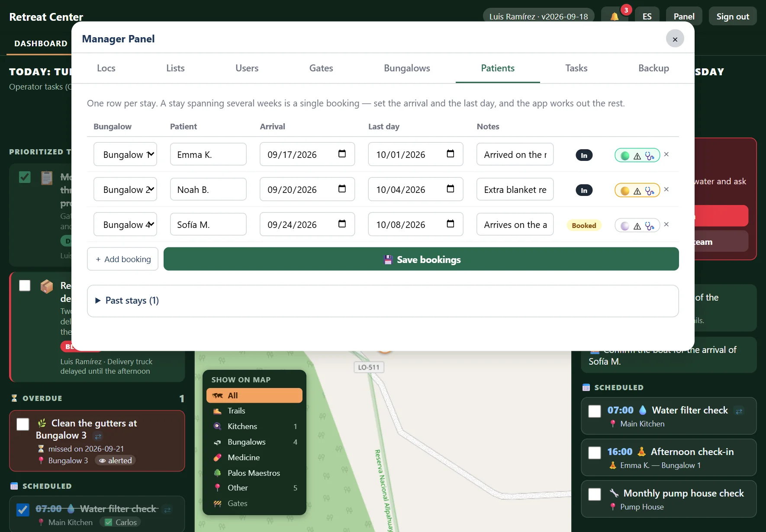766x532 pixels.
Task: Open calendar picker for Sofía M. arrival date
Action: (x=342, y=224)
